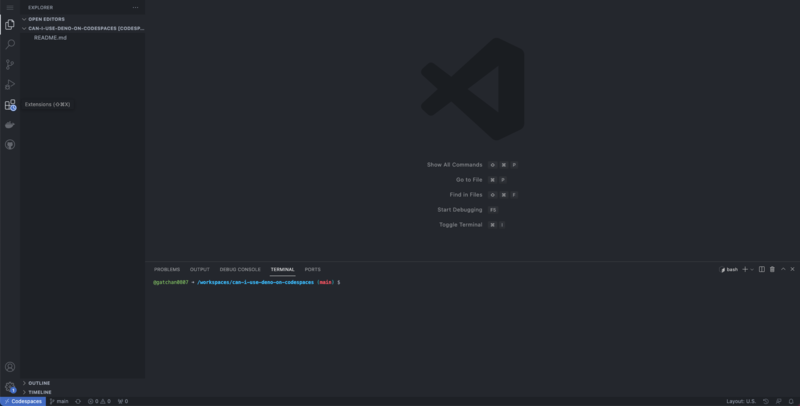The width and height of the screenshot is (800, 406).
Task: Click the main branch status item
Action: tap(59, 401)
